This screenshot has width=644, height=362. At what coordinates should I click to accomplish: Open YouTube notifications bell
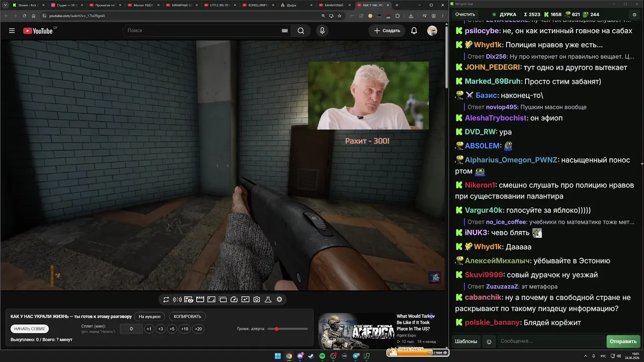click(414, 31)
